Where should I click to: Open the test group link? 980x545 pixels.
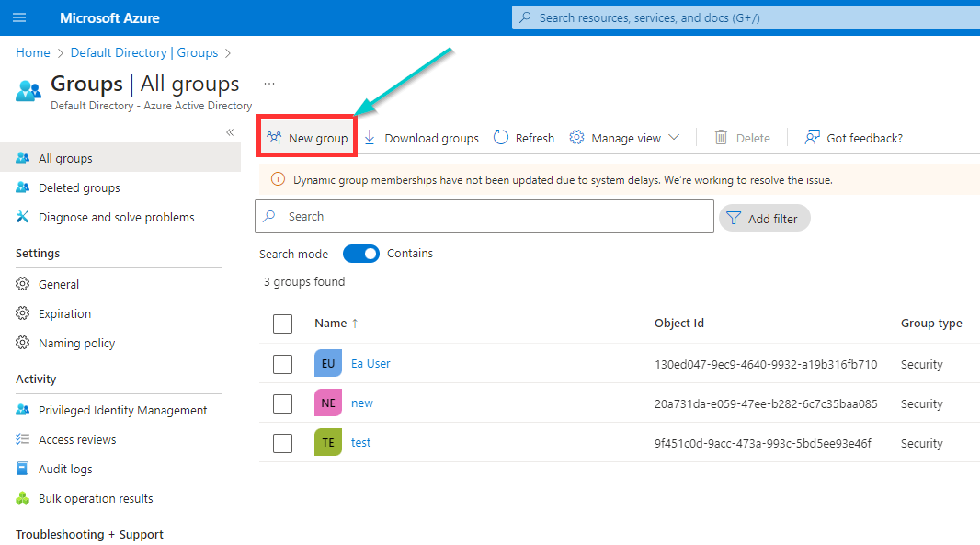[x=360, y=442]
